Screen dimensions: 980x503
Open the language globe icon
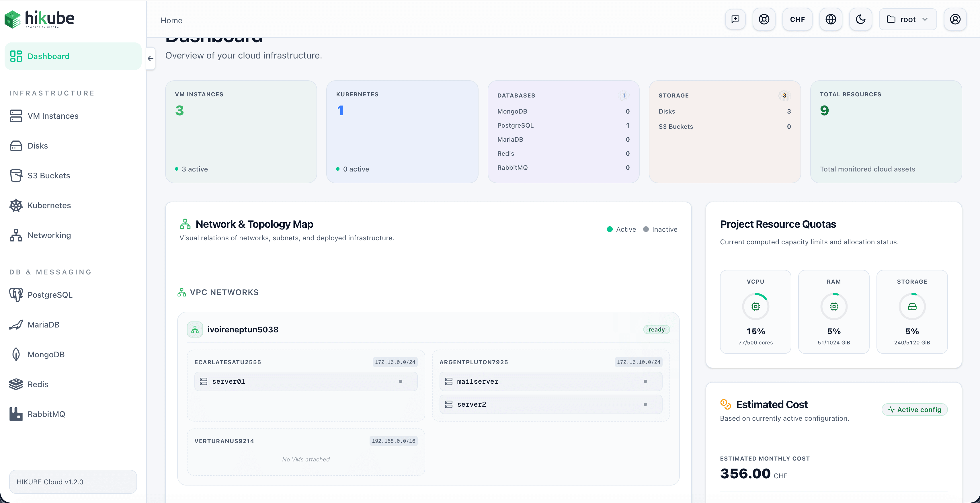(831, 19)
